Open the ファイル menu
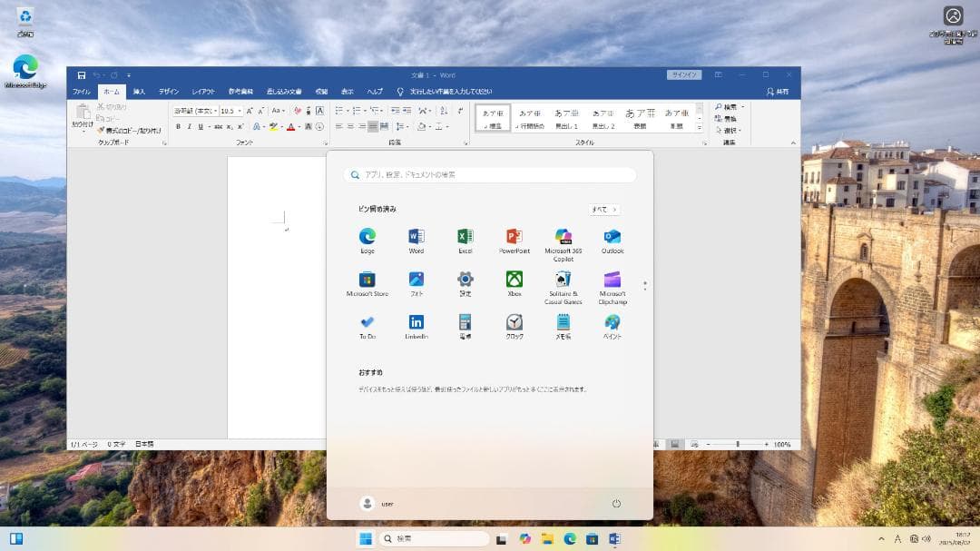The width and height of the screenshot is (980, 551). pos(81,92)
